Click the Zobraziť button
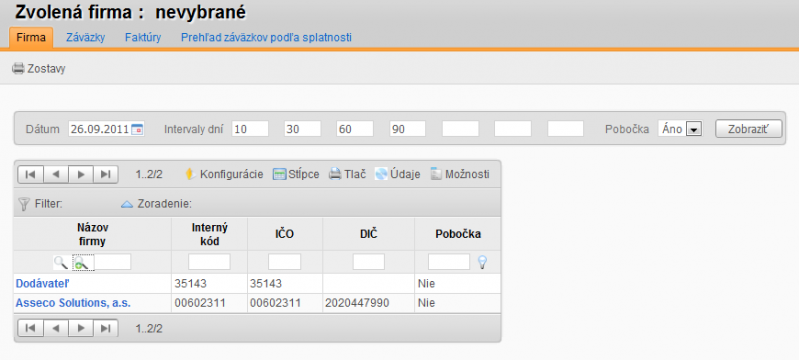Image resolution: width=799 pixels, height=360 pixels. click(x=748, y=129)
